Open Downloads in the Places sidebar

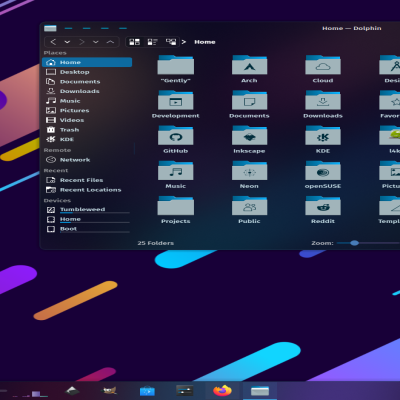[87, 91]
